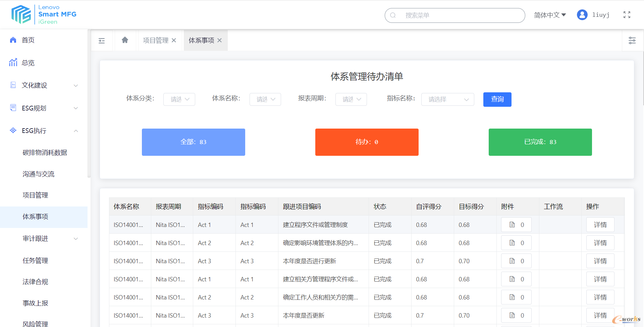Open 详情 for 本年度是否更新 row
The width and height of the screenshot is (644, 327).
[x=600, y=315]
